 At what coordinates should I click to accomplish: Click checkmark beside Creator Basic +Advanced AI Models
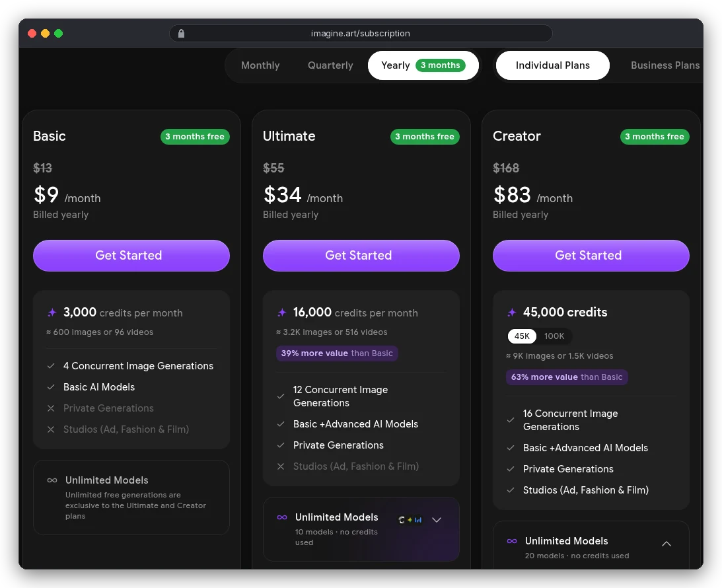511,448
